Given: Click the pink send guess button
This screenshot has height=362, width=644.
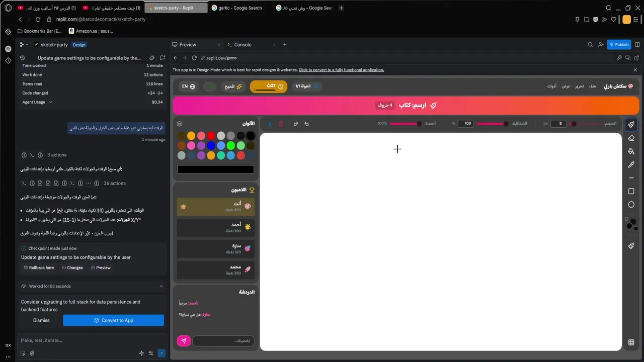Looking at the screenshot, I should (x=184, y=341).
